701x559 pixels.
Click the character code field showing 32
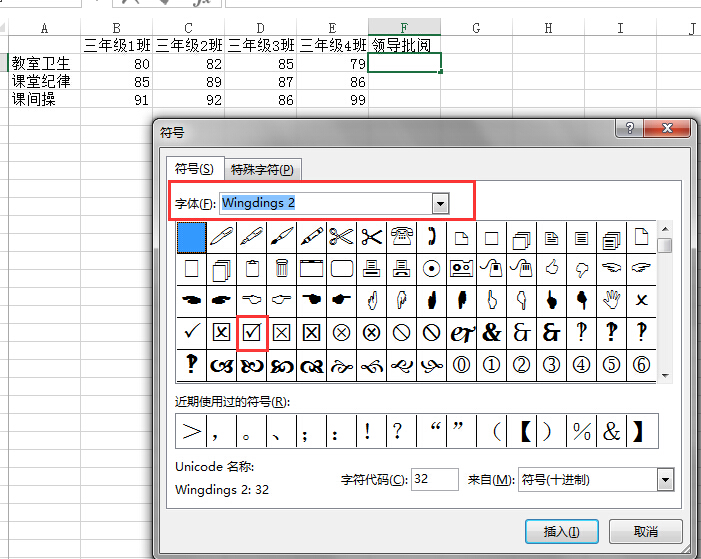click(x=435, y=479)
